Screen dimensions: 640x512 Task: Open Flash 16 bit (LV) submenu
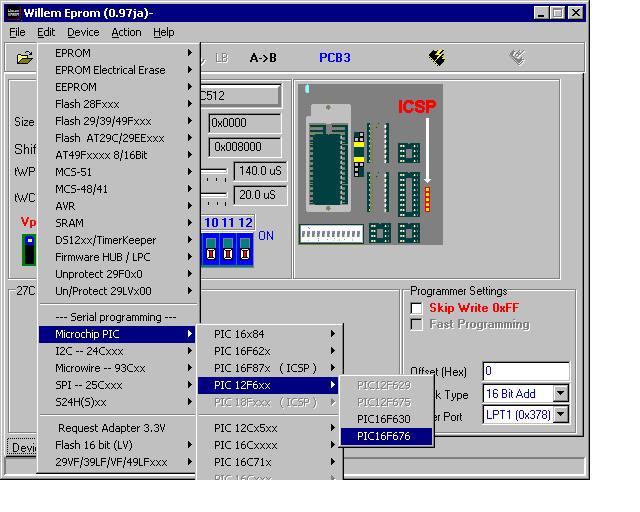[x=117, y=445]
